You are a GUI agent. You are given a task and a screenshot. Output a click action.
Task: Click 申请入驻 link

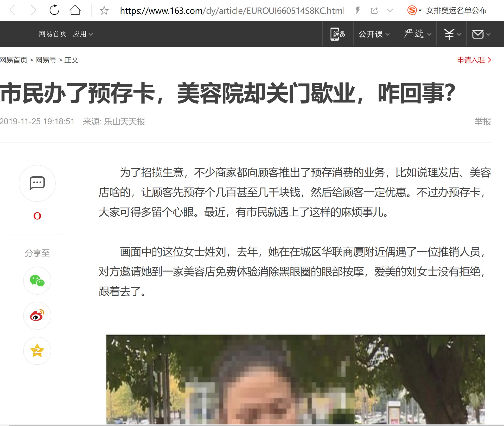point(474,60)
